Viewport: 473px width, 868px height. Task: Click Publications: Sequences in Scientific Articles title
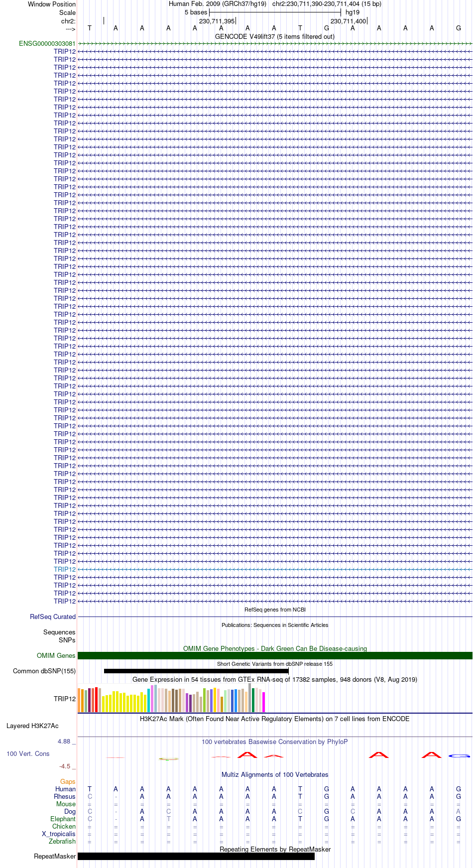(x=275, y=625)
